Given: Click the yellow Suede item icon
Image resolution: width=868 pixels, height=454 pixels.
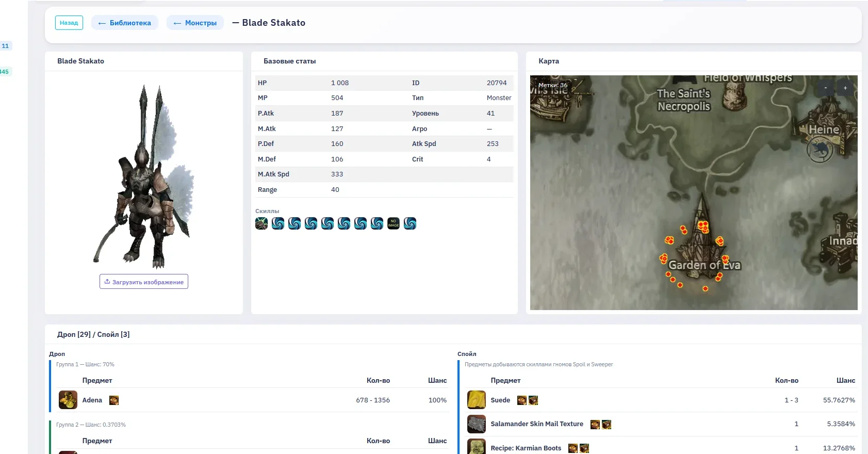Looking at the screenshot, I should 476,400.
